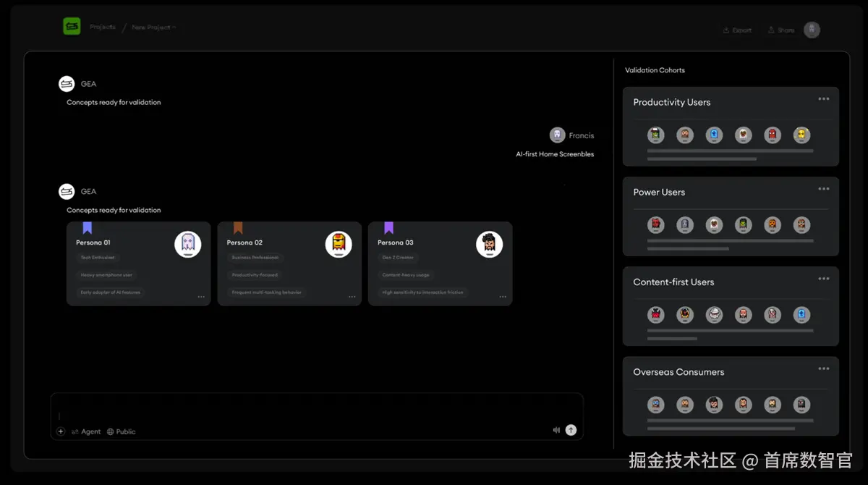Click the voice input sound icon
This screenshot has height=485, width=868.
(x=556, y=430)
